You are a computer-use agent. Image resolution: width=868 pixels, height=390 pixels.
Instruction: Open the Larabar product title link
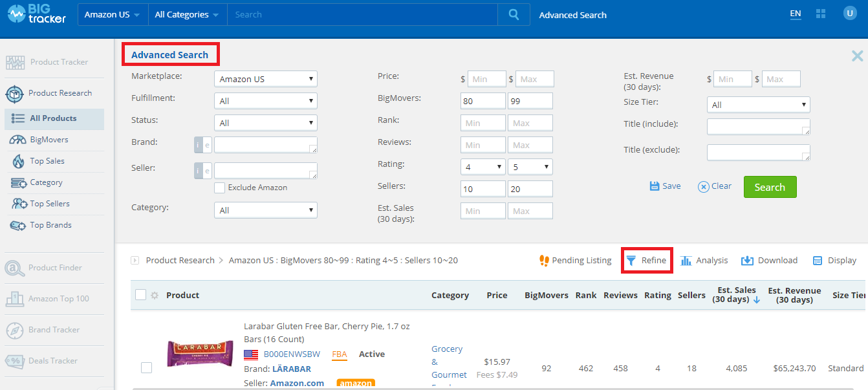[x=327, y=333]
